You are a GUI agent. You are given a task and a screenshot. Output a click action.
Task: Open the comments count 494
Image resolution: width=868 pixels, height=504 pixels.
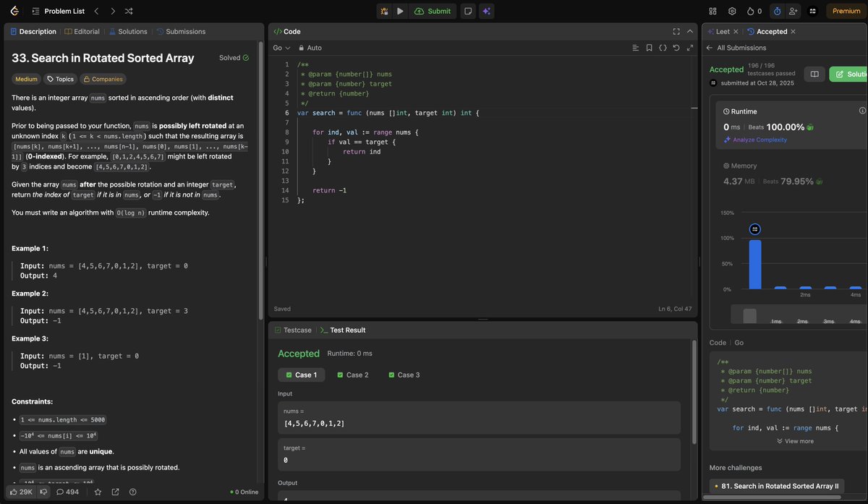67,492
